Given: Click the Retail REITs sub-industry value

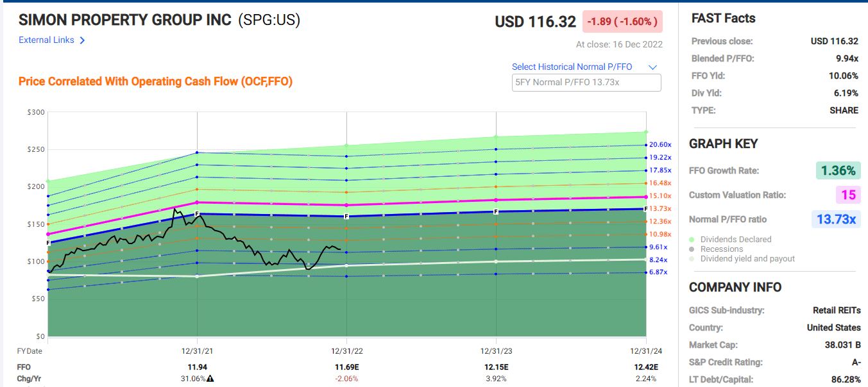Looking at the screenshot, I should coord(837,310).
